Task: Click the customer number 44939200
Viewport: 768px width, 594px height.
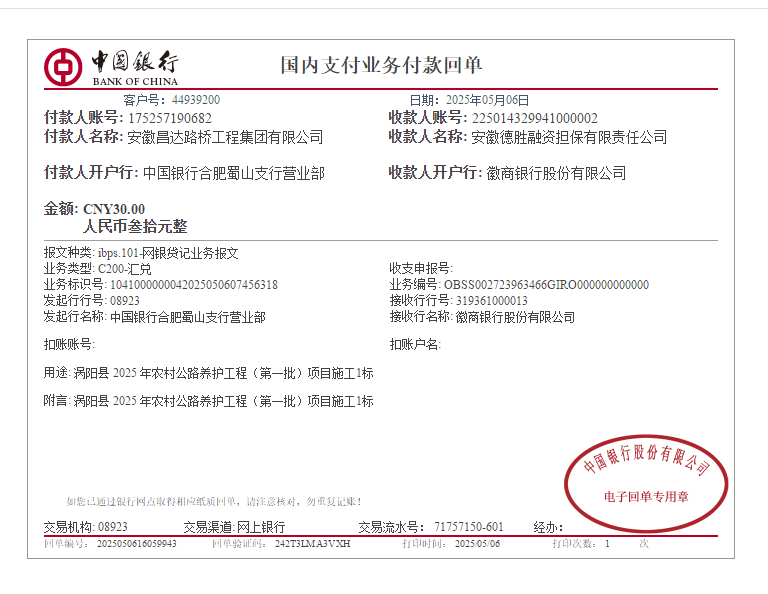Action: pyautogui.click(x=196, y=100)
